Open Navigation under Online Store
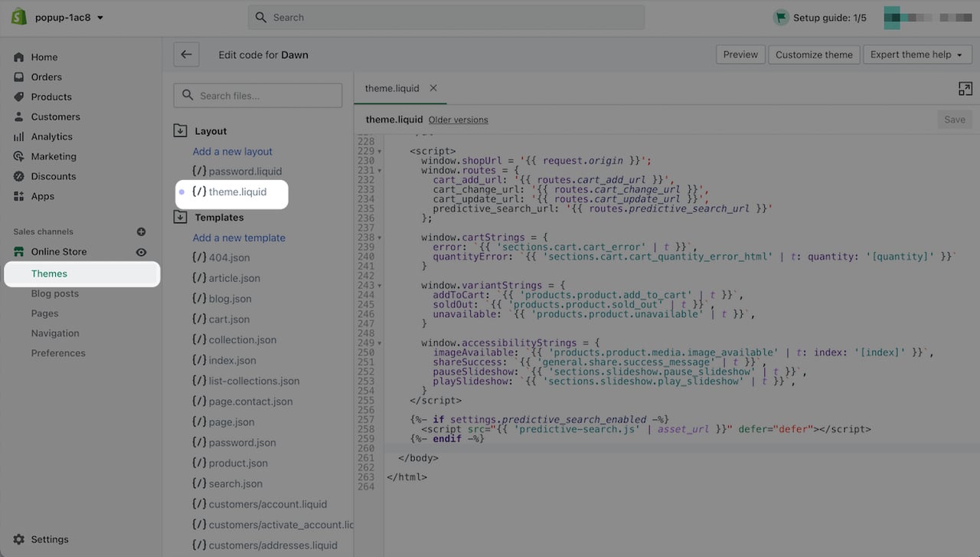The width and height of the screenshot is (980, 557). tap(55, 333)
